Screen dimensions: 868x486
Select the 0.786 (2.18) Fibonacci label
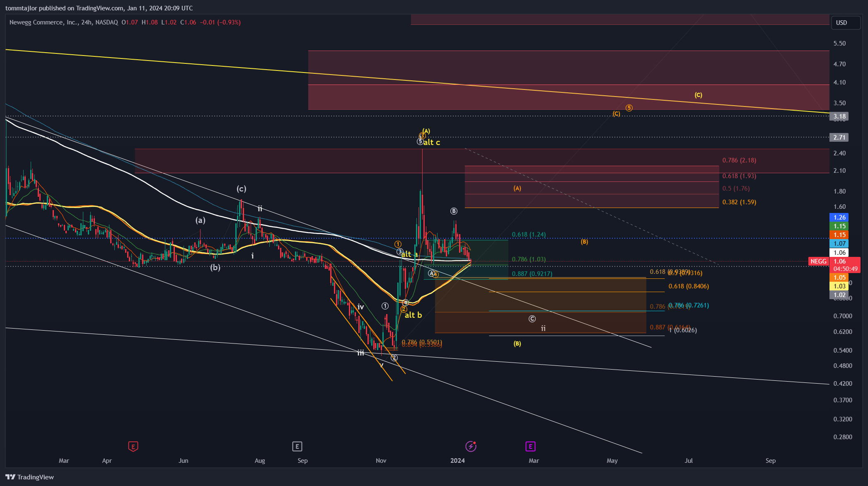(x=739, y=160)
